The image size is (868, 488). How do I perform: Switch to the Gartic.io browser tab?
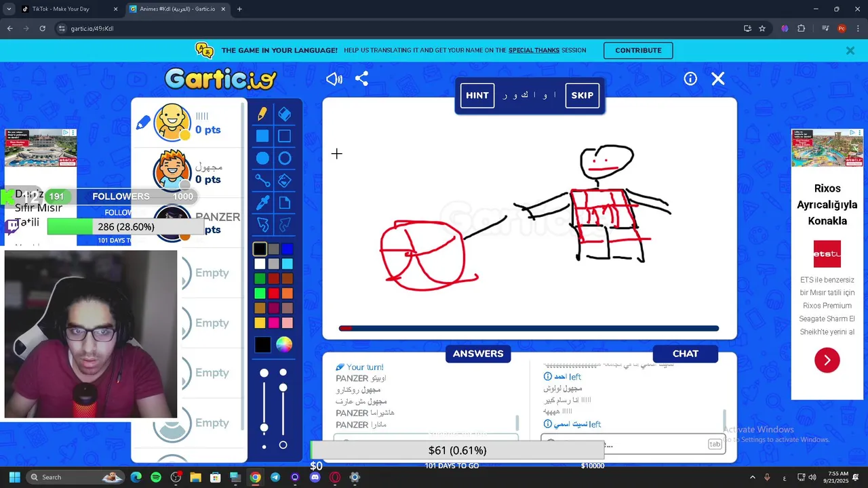coord(179,9)
